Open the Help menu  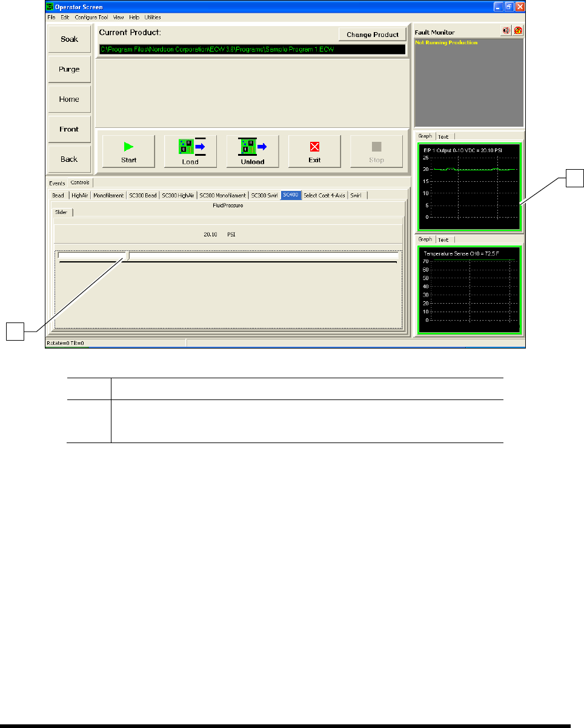pyautogui.click(x=134, y=18)
